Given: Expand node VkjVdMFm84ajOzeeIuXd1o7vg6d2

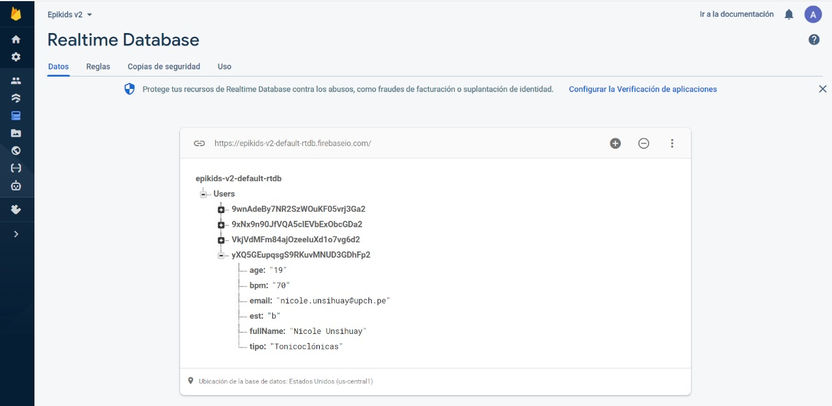Looking at the screenshot, I should (x=221, y=240).
